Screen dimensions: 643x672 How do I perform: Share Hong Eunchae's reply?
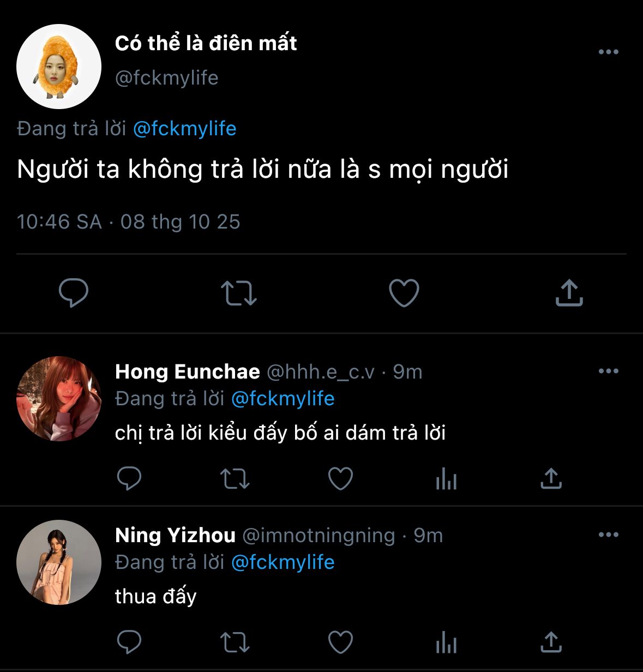[551, 479]
